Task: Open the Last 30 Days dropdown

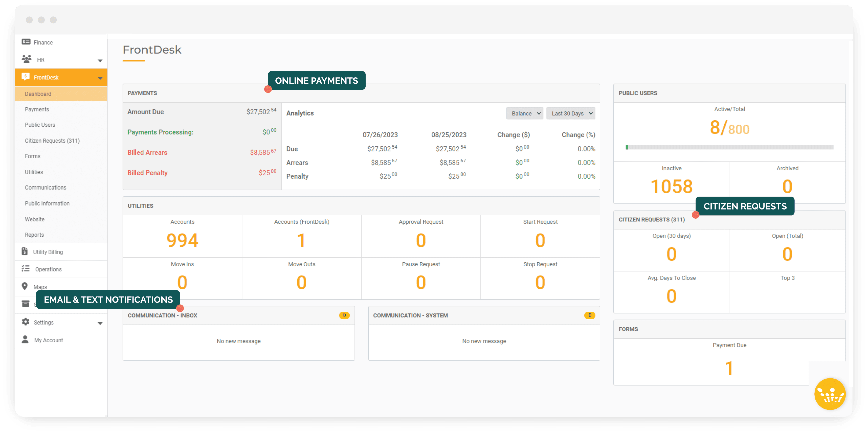Action: click(570, 113)
